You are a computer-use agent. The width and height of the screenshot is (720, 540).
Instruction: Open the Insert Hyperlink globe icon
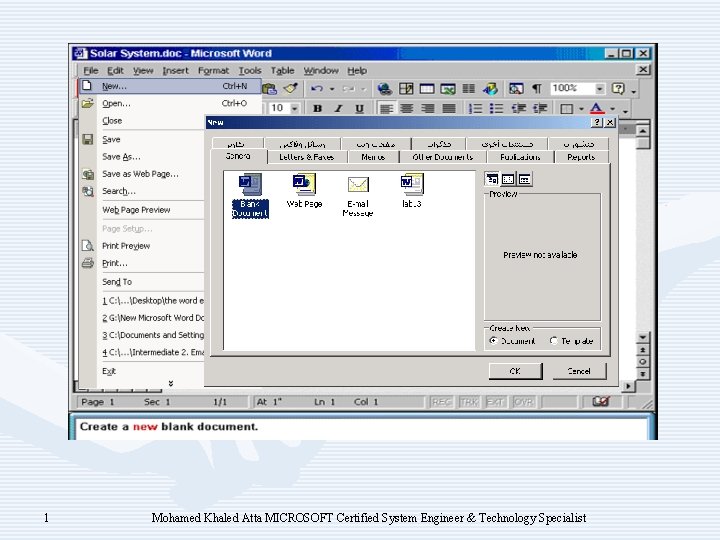point(384,88)
